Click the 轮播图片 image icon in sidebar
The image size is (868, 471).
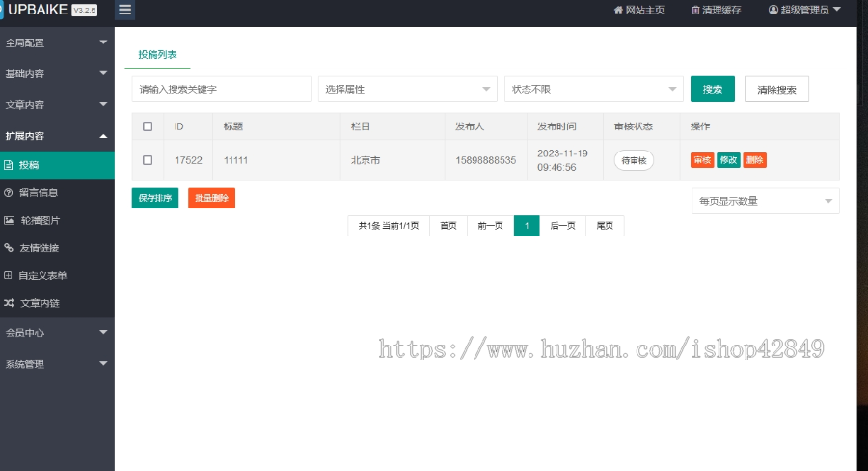click(x=10, y=220)
